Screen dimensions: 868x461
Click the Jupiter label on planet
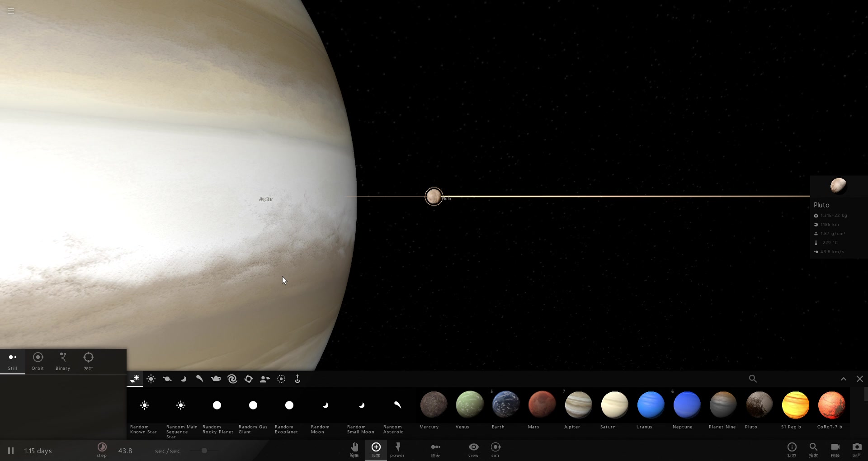(266, 199)
